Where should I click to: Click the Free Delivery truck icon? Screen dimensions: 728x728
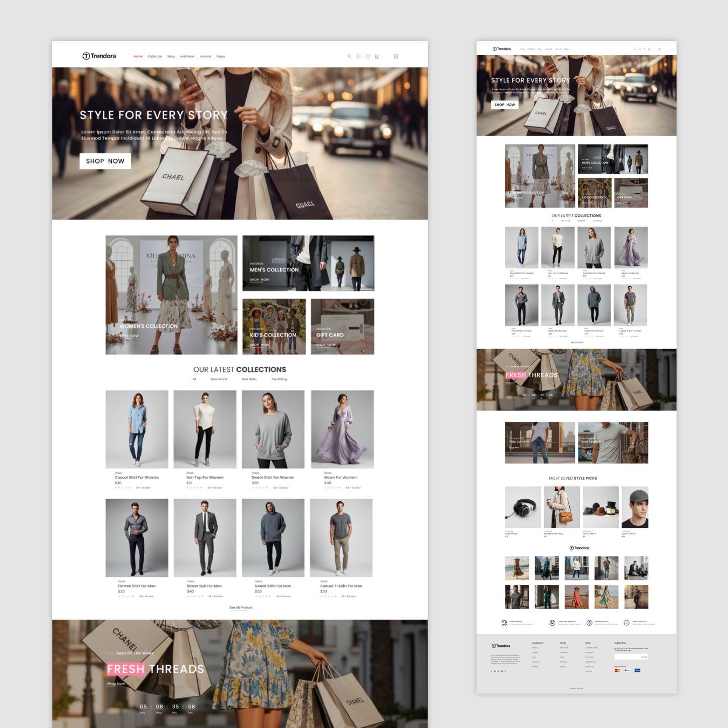[503, 623]
